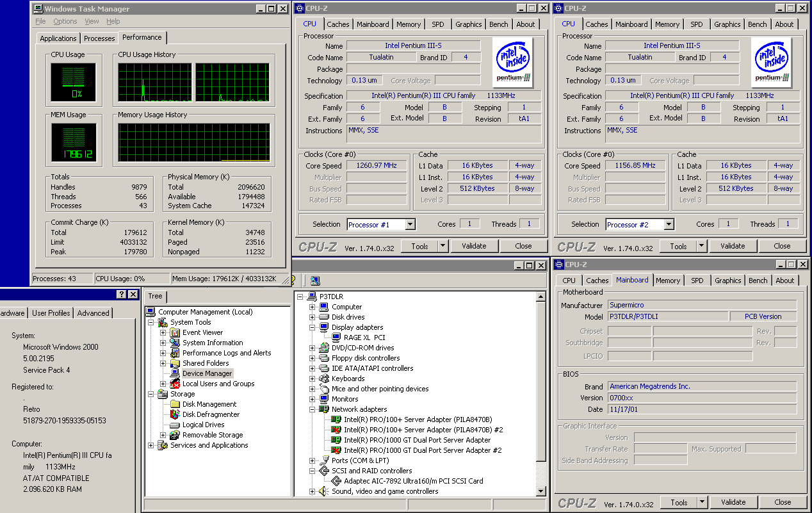Collapse the Network adapters node
The width and height of the screenshot is (812, 513).
point(312,409)
